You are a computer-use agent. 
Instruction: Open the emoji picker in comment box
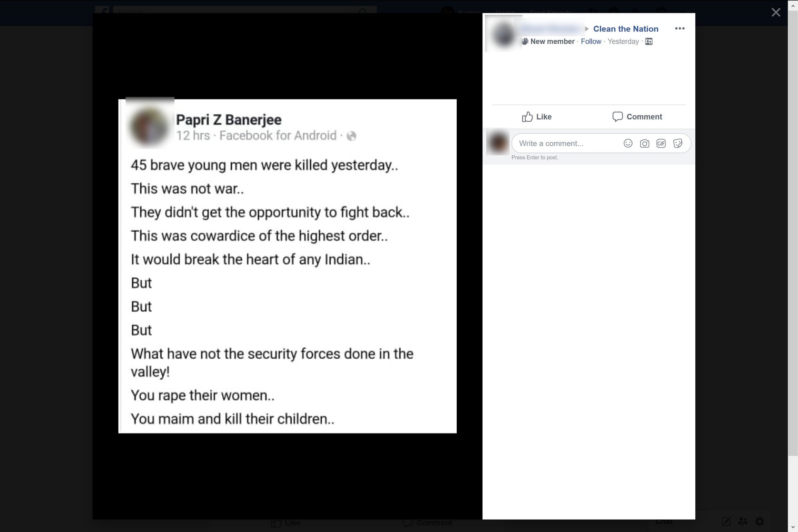(628, 143)
